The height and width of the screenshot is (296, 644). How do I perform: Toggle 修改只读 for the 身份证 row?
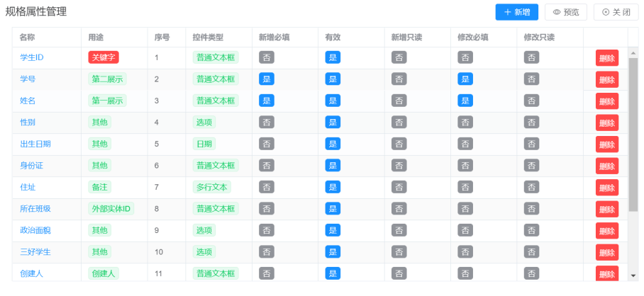531,166
